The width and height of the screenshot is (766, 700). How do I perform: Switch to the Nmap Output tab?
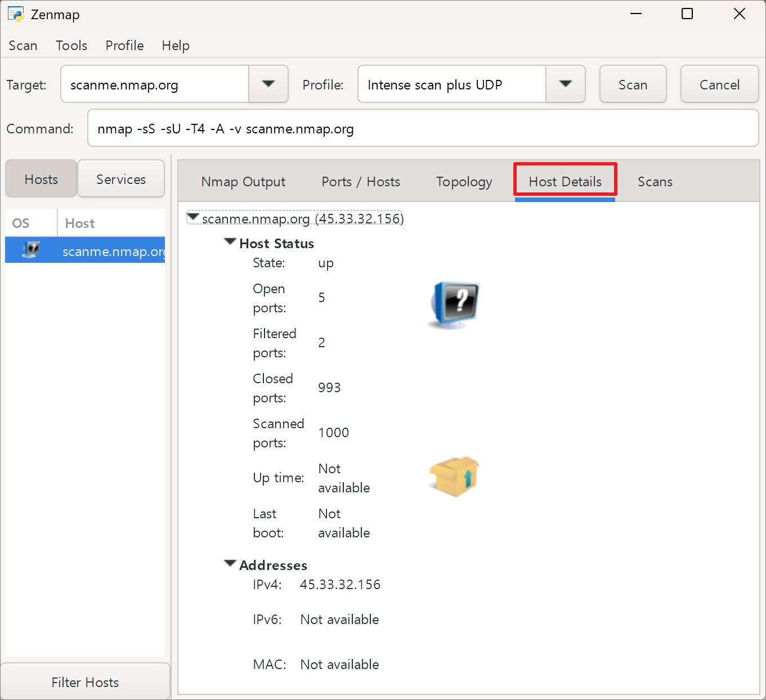(243, 182)
